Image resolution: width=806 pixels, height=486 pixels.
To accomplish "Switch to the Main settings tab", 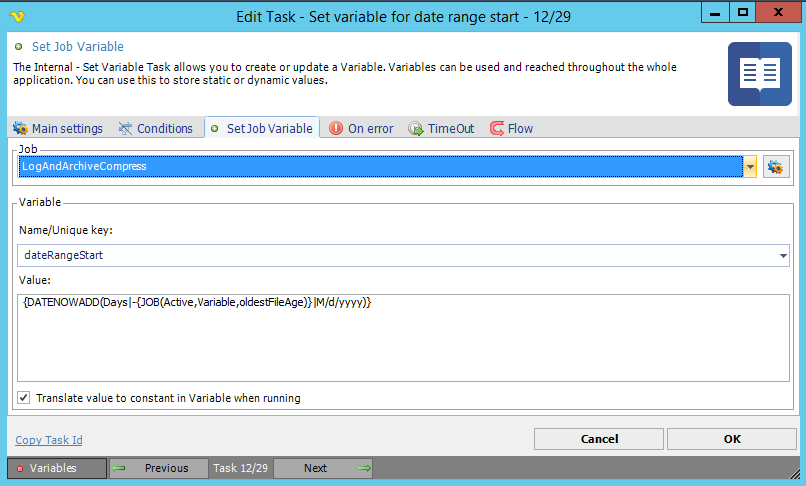I will coord(57,128).
